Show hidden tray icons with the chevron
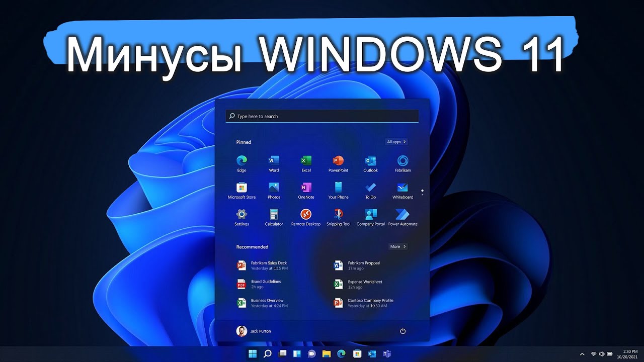 583,354
